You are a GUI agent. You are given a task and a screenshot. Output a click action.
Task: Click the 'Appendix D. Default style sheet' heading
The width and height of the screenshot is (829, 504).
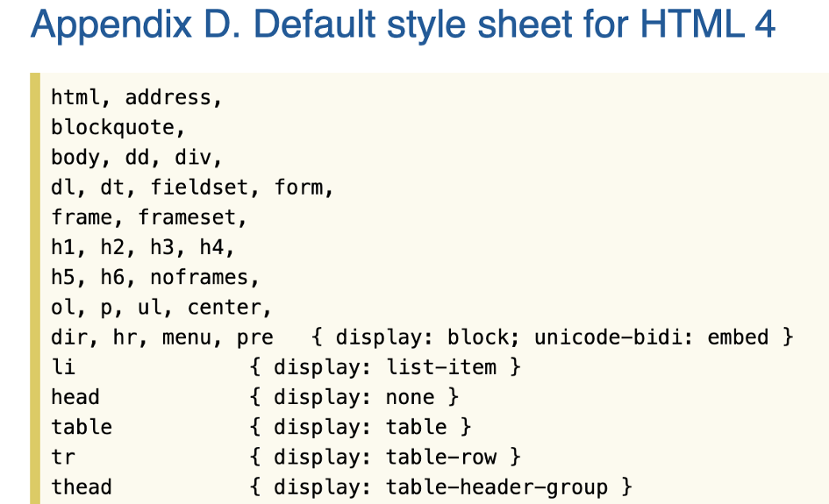(403, 25)
